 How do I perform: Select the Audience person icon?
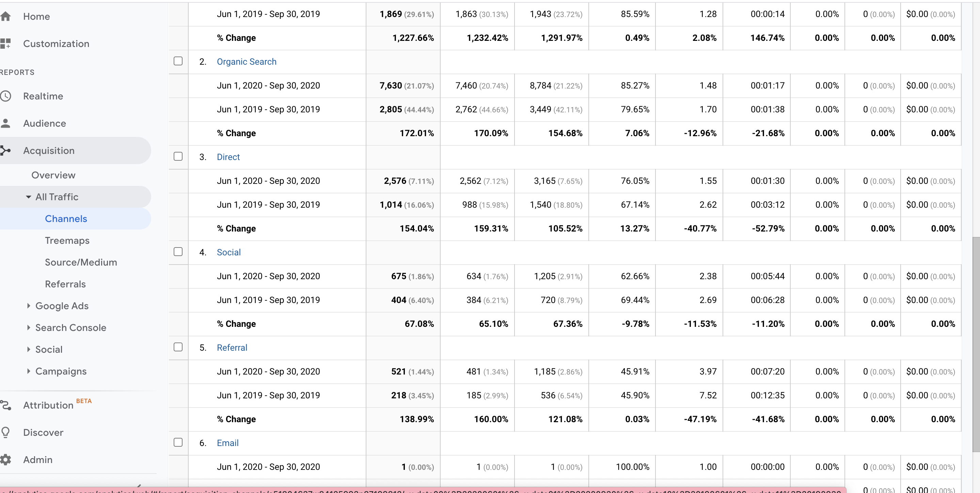pyautogui.click(x=5, y=123)
